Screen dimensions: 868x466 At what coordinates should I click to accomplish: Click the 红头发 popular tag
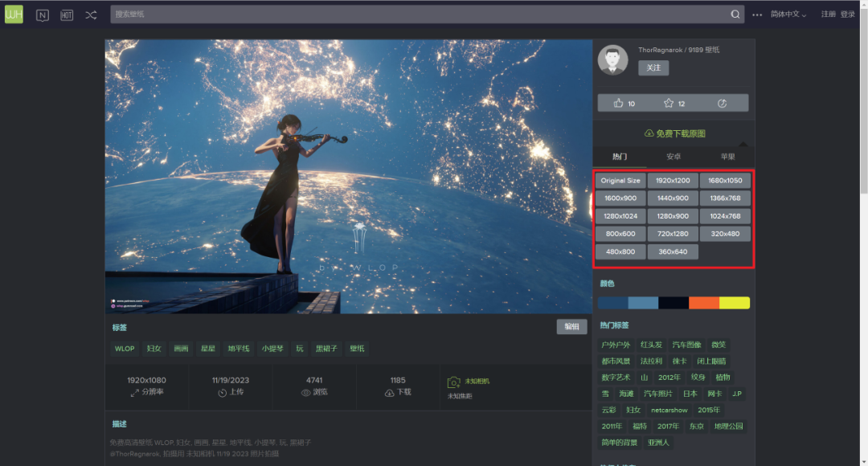[x=651, y=345]
